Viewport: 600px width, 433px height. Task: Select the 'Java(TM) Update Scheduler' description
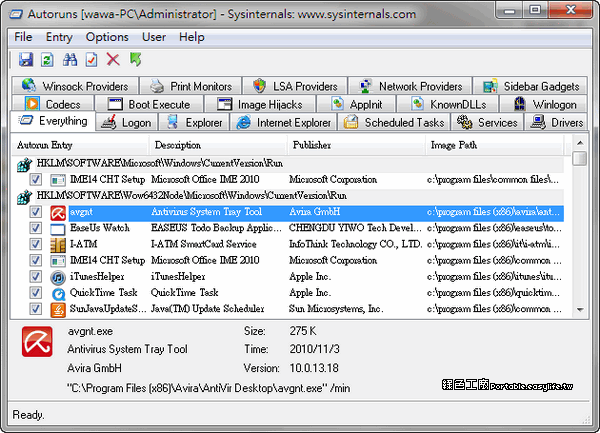pyautogui.click(x=207, y=308)
